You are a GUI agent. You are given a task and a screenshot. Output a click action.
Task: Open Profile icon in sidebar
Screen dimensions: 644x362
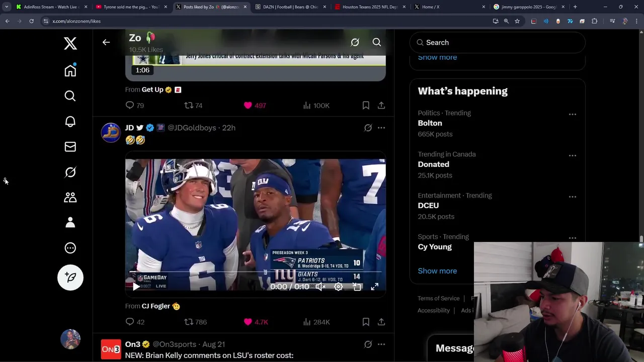(70, 222)
